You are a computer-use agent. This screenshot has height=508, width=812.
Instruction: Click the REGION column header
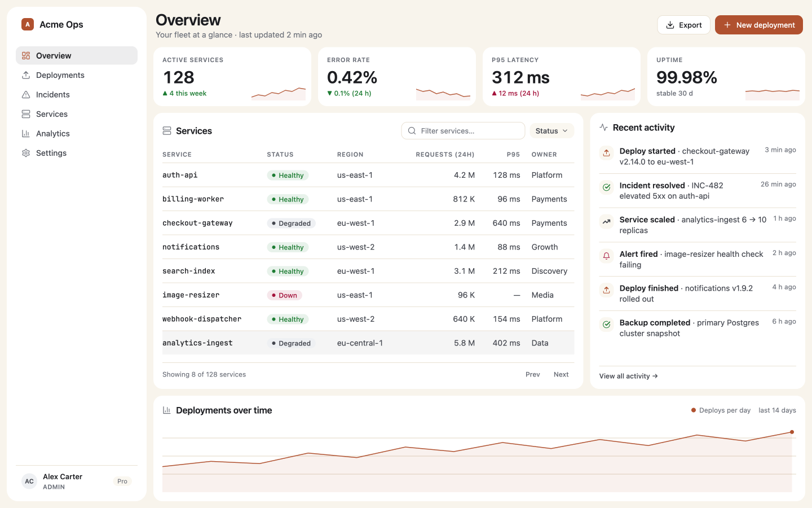coord(350,155)
